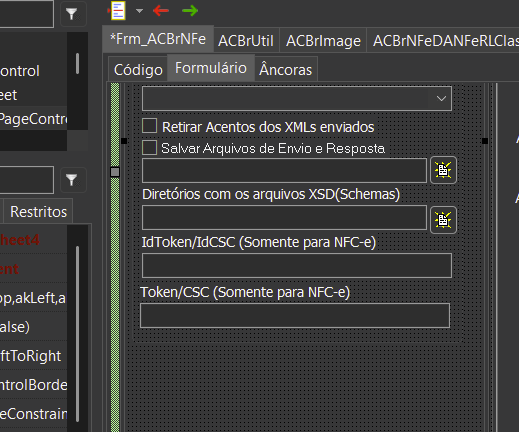Enable Retirar Acentos dos XMLs enviados
Viewport: 519px width, 432px height.
[x=149, y=126]
